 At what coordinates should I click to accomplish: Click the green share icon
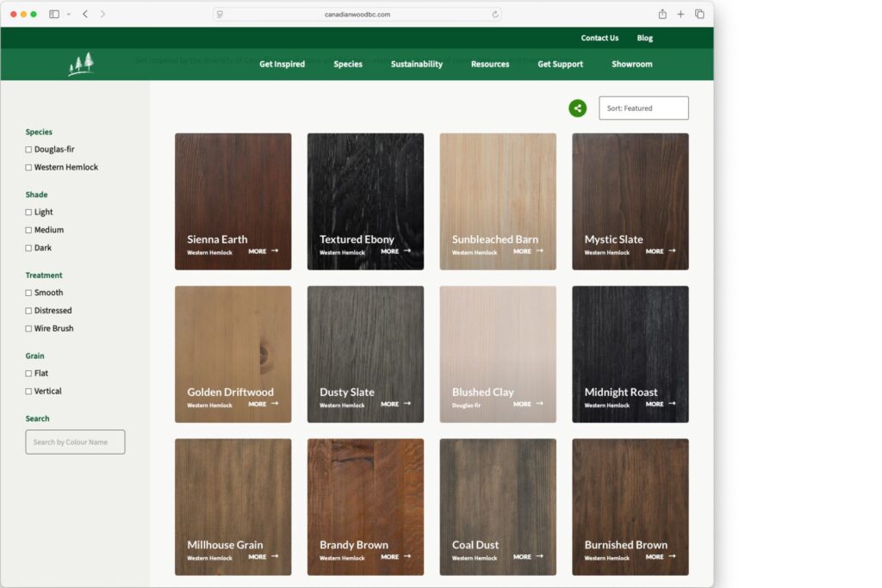pos(577,108)
